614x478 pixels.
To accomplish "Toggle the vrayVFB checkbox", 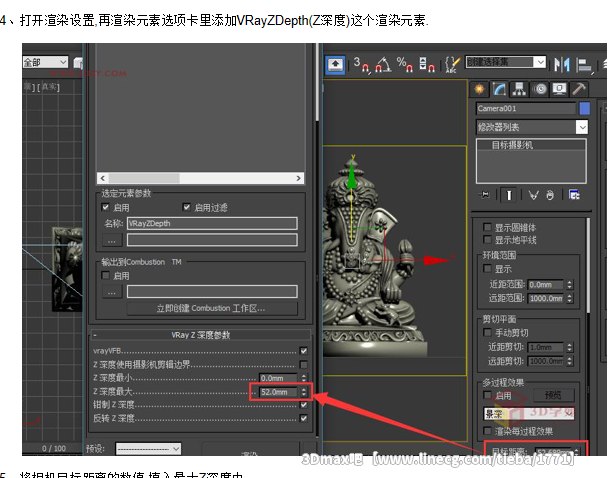I will [x=303, y=351].
